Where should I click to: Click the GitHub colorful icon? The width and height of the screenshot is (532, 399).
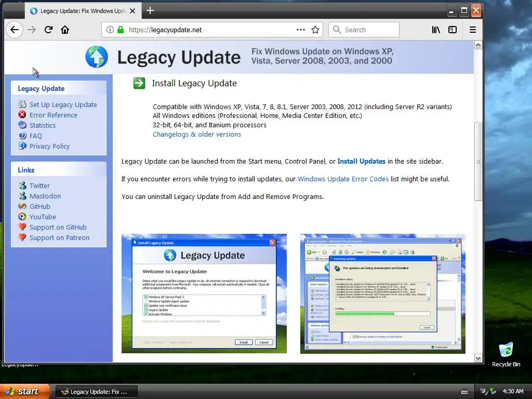22,206
